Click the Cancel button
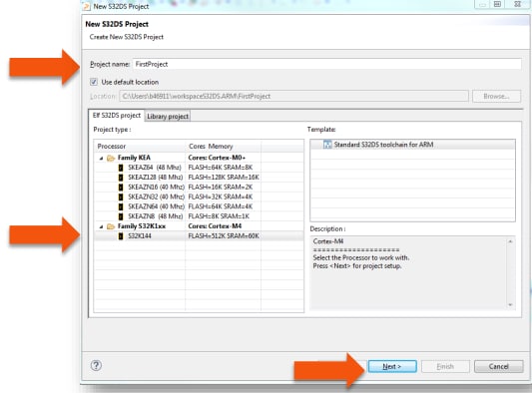 pyautogui.click(x=498, y=366)
